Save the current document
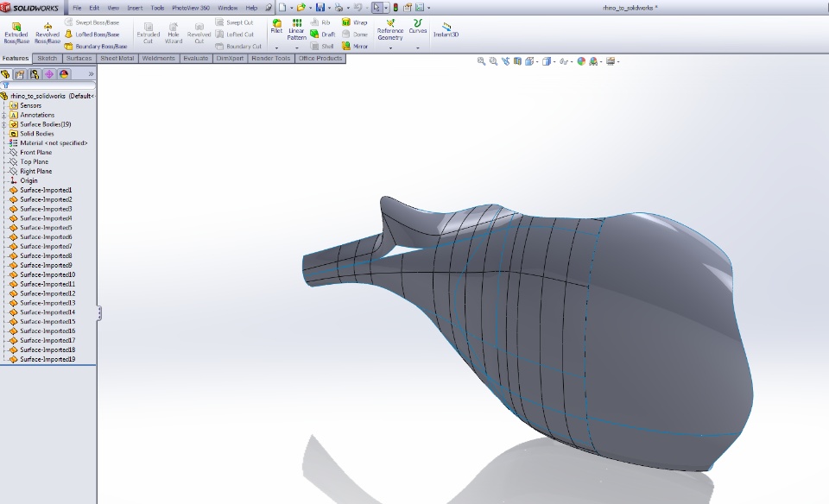The width and height of the screenshot is (829, 504). 320,8
